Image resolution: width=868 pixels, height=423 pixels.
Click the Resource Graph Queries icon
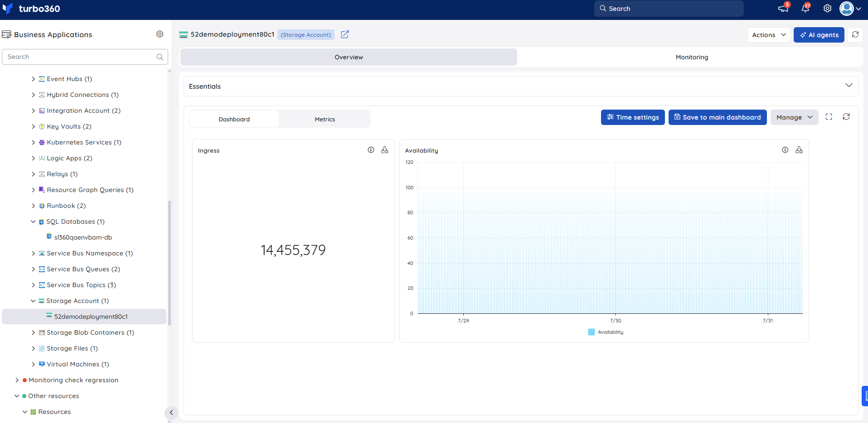(x=42, y=190)
